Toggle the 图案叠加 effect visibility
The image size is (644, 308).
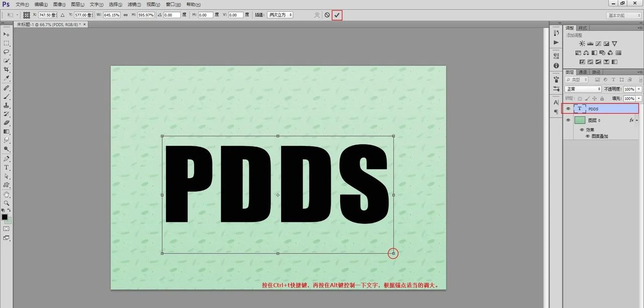[x=587, y=136]
